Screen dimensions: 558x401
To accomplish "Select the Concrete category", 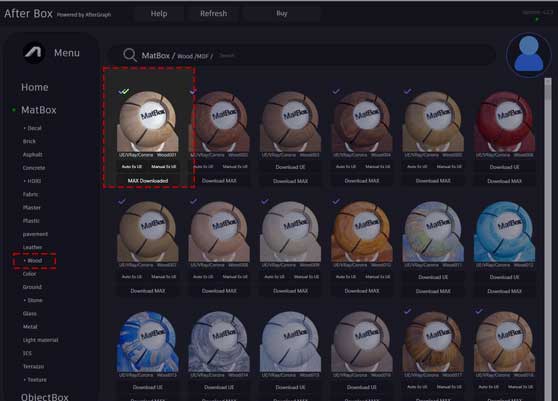I will pos(34,168).
